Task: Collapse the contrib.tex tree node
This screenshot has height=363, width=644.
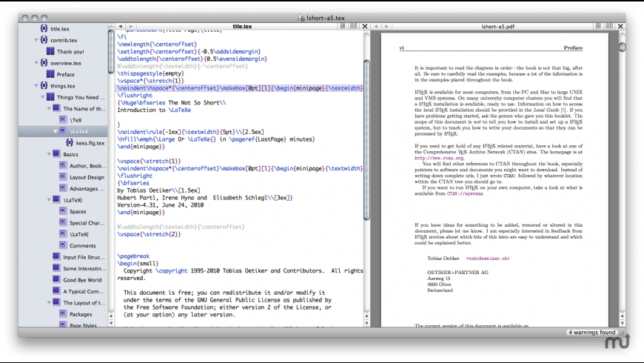Action: [36, 40]
